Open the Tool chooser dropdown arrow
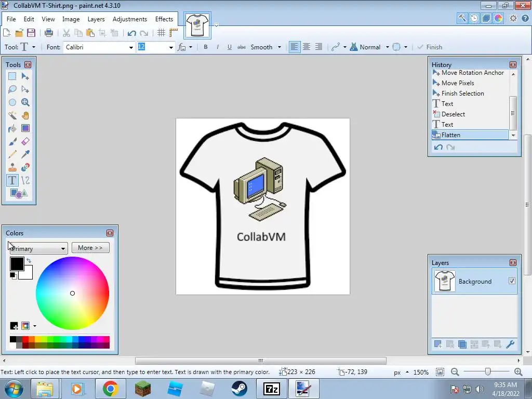 [34, 47]
